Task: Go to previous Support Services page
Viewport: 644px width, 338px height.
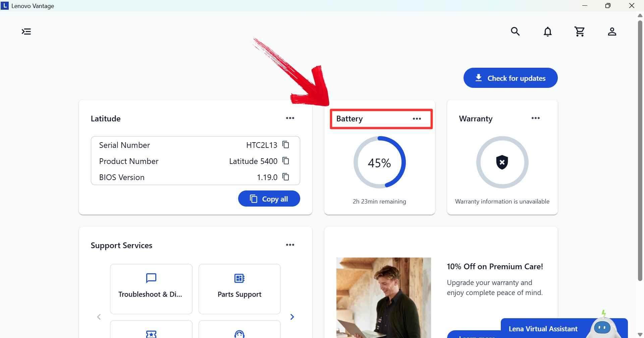Action: [x=99, y=317]
